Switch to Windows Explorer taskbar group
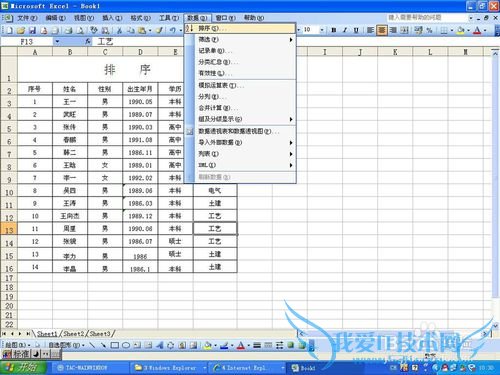The image size is (500, 375). tap(170, 368)
